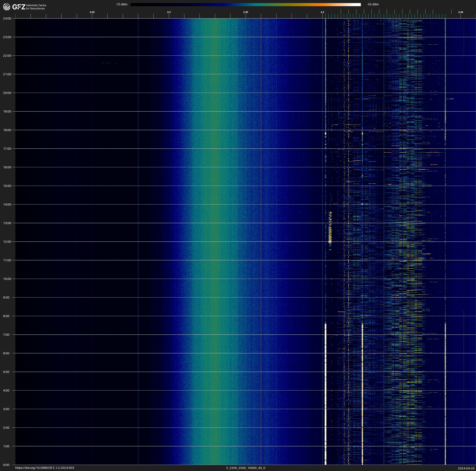Click the -75 dBm scale label
Viewport: 476px width, 471px height.
[x=121, y=4]
